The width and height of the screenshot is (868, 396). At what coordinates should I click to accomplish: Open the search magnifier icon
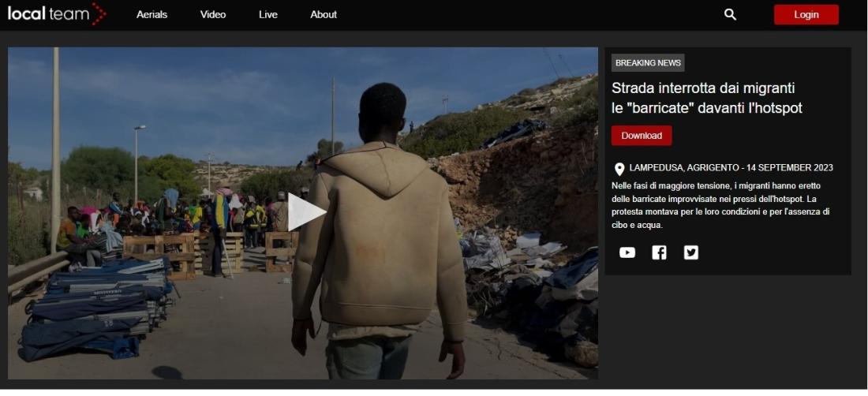(x=730, y=15)
